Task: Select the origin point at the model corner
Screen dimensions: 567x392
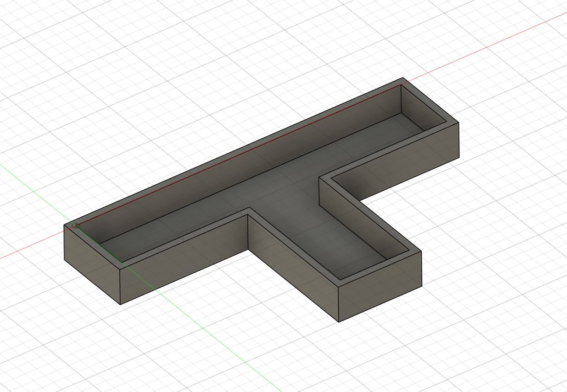Action: (x=76, y=226)
